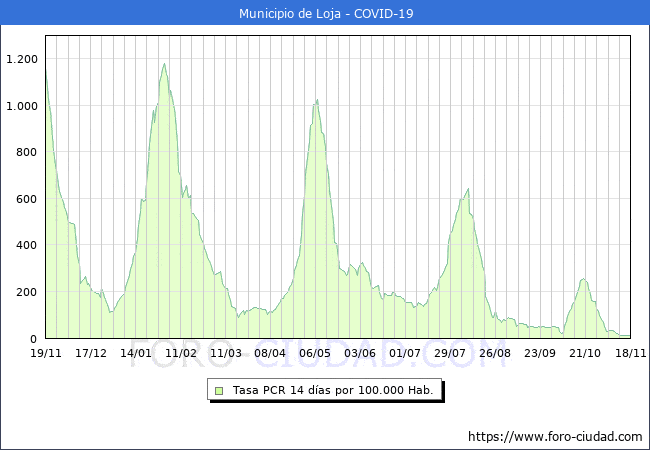Click the 19/11 date label on the x-axis

click(x=46, y=353)
